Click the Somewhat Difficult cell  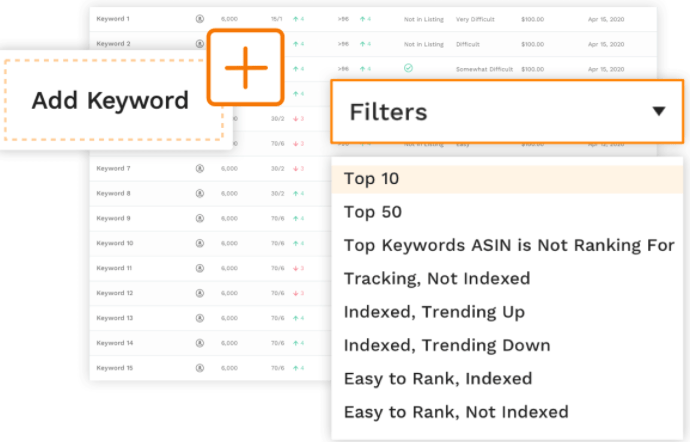(x=484, y=69)
